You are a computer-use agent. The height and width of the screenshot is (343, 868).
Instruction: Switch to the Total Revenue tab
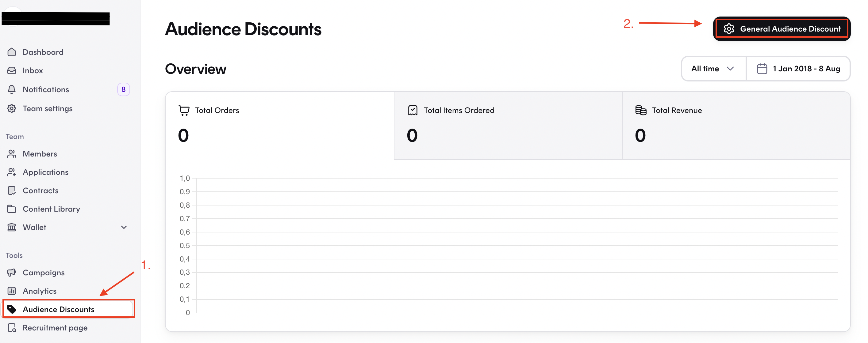tap(736, 126)
